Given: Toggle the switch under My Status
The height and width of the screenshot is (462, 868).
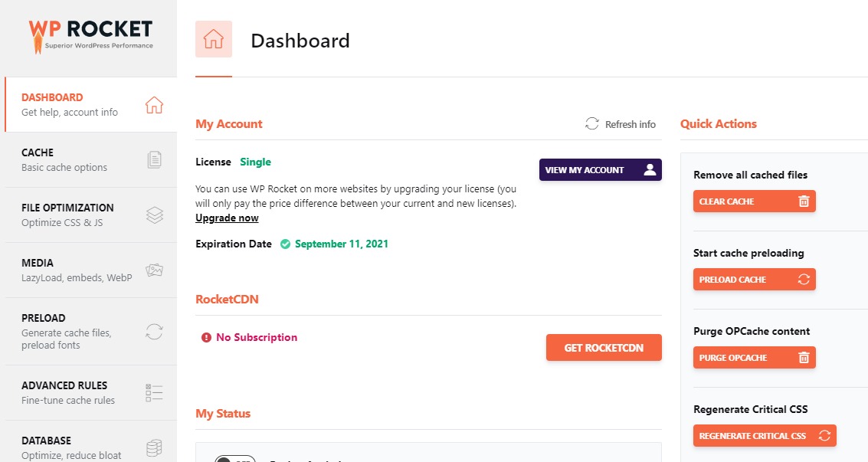Looking at the screenshot, I should tap(234, 459).
